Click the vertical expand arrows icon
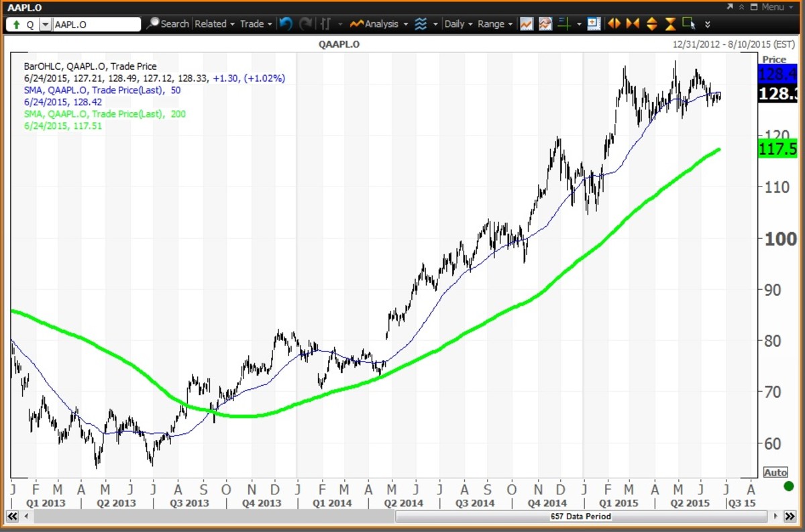This screenshot has height=532, width=805. [x=651, y=23]
